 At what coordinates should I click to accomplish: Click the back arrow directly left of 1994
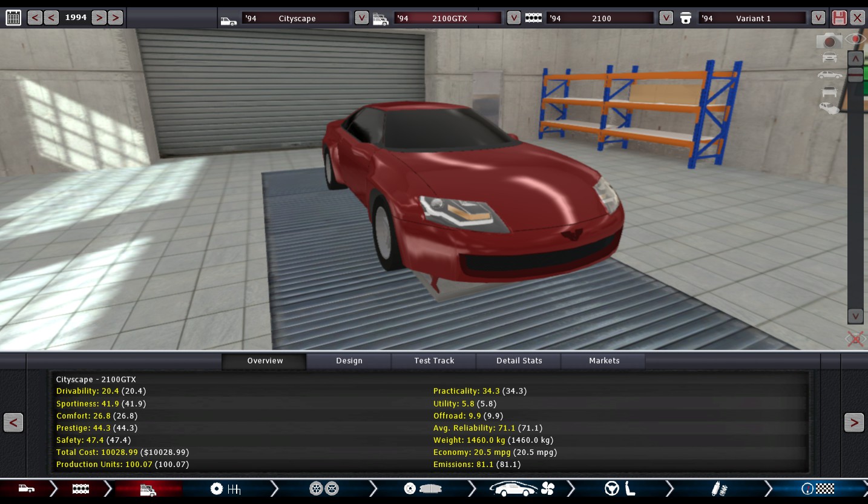[x=51, y=18]
